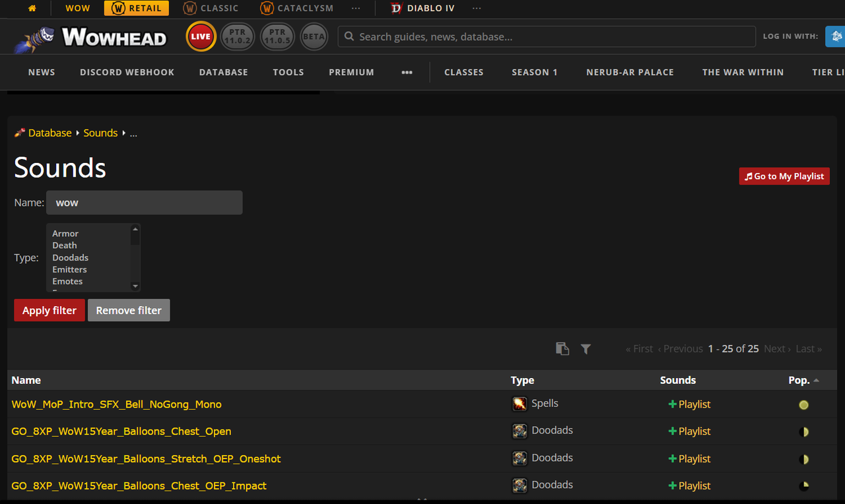Screen dimensions: 845x504
Task: Open the DATABASE menu
Action: click(223, 73)
